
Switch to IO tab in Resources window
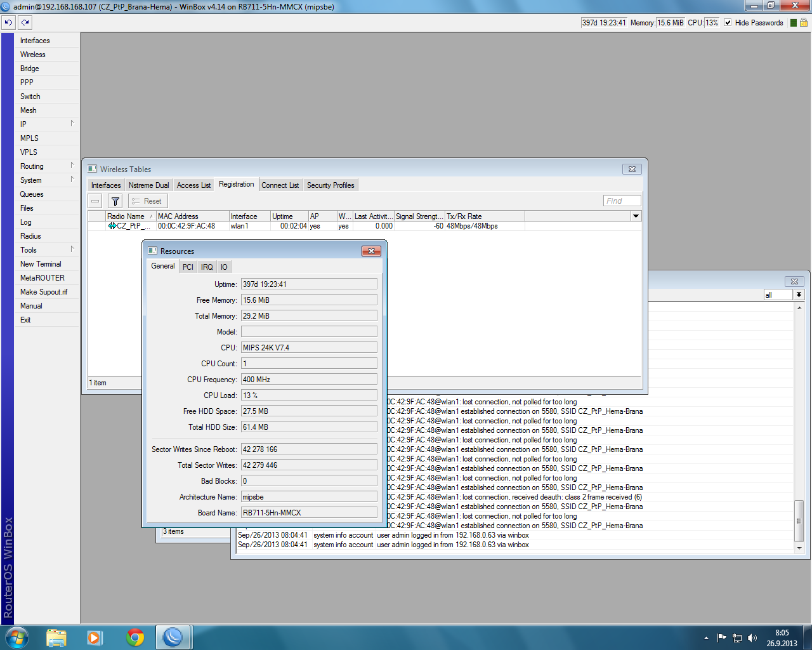pos(224,267)
